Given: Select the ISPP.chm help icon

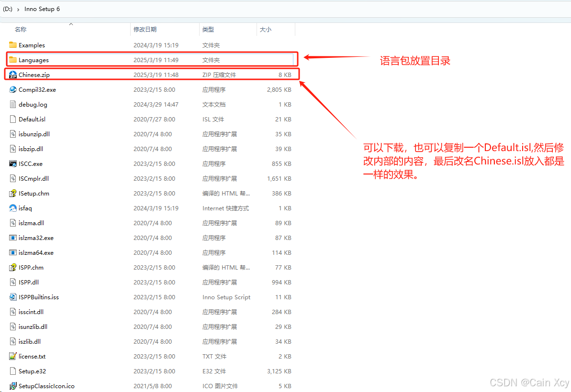Looking at the screenshot, I should tap(13, 267).
